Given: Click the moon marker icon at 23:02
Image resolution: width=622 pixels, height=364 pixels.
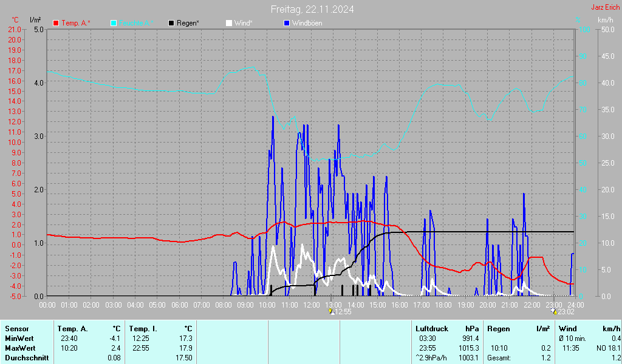Looking at the screenshot, I should coord(554,311).
